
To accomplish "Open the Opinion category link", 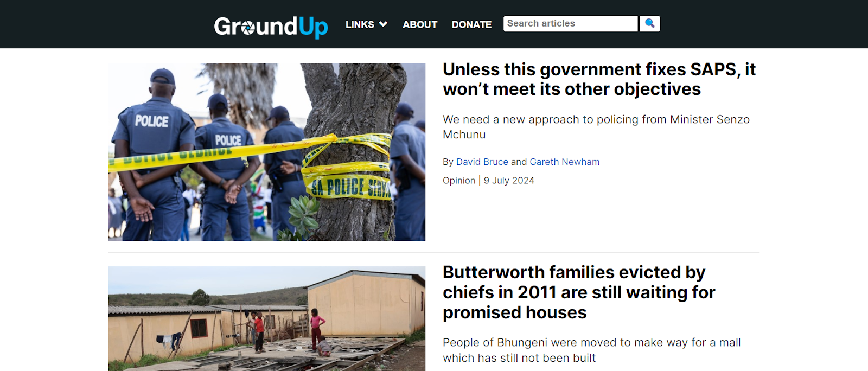I will (x=459, y=181).
